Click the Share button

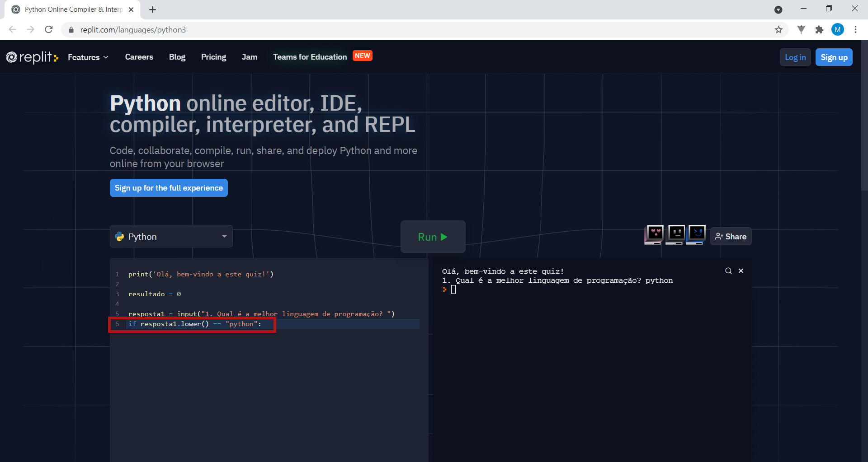(731, 236)
